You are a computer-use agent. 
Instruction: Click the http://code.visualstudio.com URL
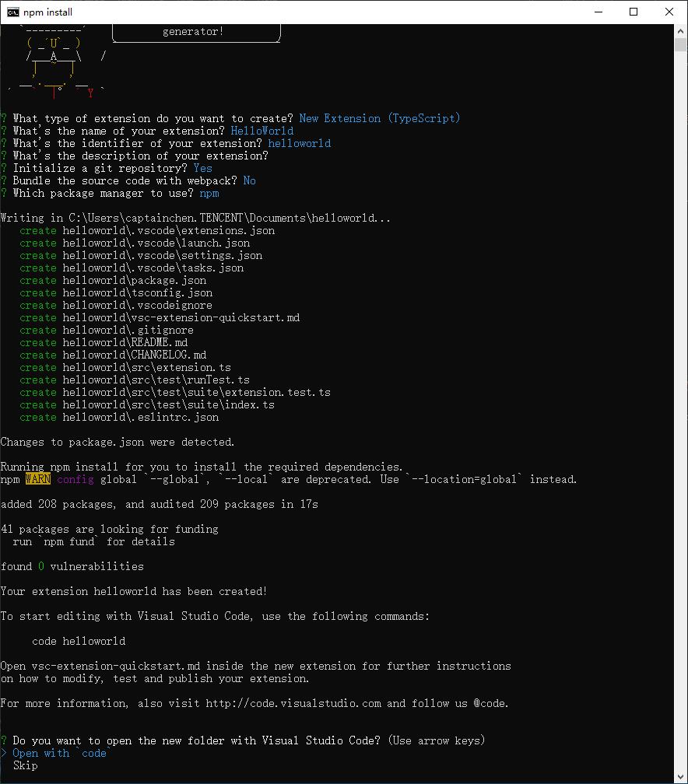tap(293, 703)
